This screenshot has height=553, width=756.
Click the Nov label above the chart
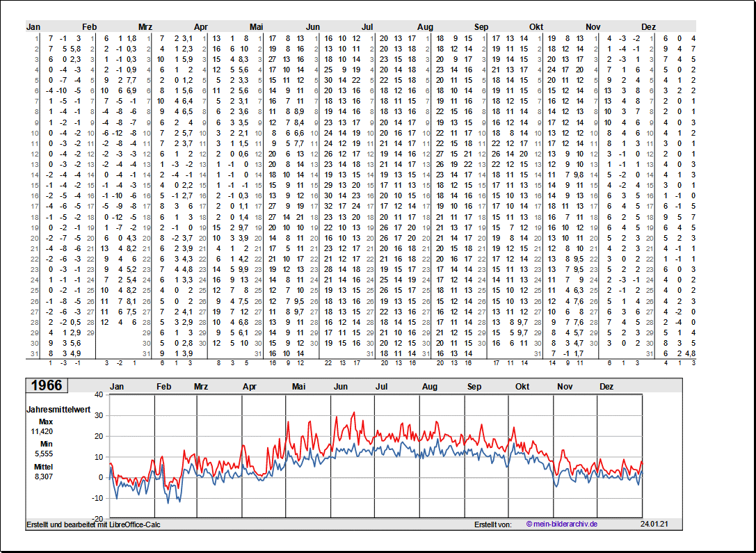coord(564,387)
